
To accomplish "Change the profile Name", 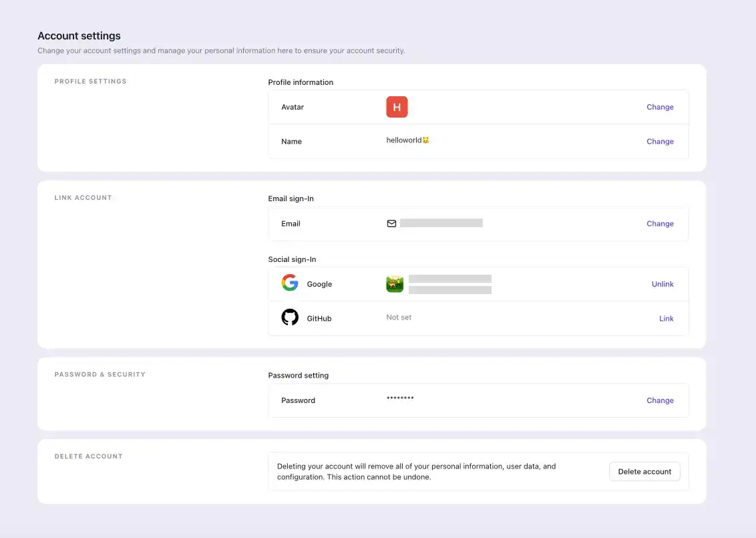I will 660,142.
